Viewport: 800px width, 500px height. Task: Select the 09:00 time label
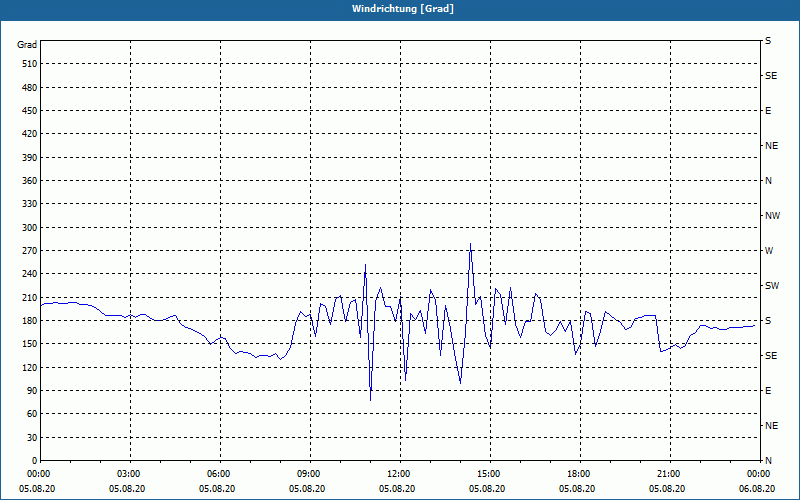point(307,473)
